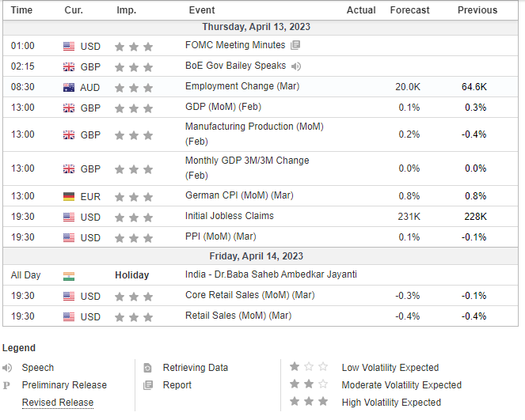Screen dimensions: 525x420
Task: Click the importance stars for PPI (MoM)
Action: pyautogui.click(x=133, y=237)
